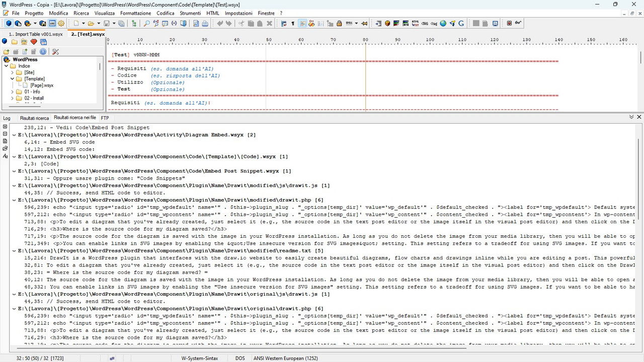The width and height of the screenshot is (644, 362).
Task: Collapse the bottom panel with double chevron
Action: (x=631, y=117)
